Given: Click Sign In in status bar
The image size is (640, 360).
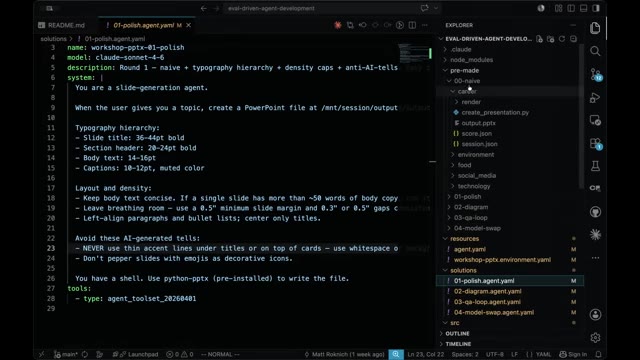Looking at the screenshot, I should point(573,354).
